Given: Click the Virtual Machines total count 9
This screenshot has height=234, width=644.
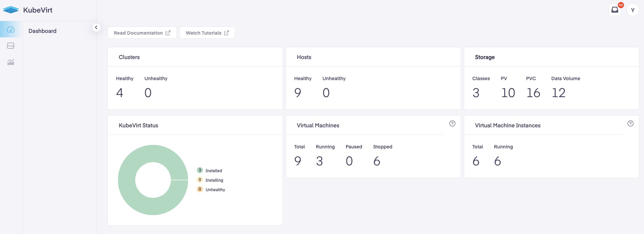Looking at the screenshot, I should click(298, 161).
